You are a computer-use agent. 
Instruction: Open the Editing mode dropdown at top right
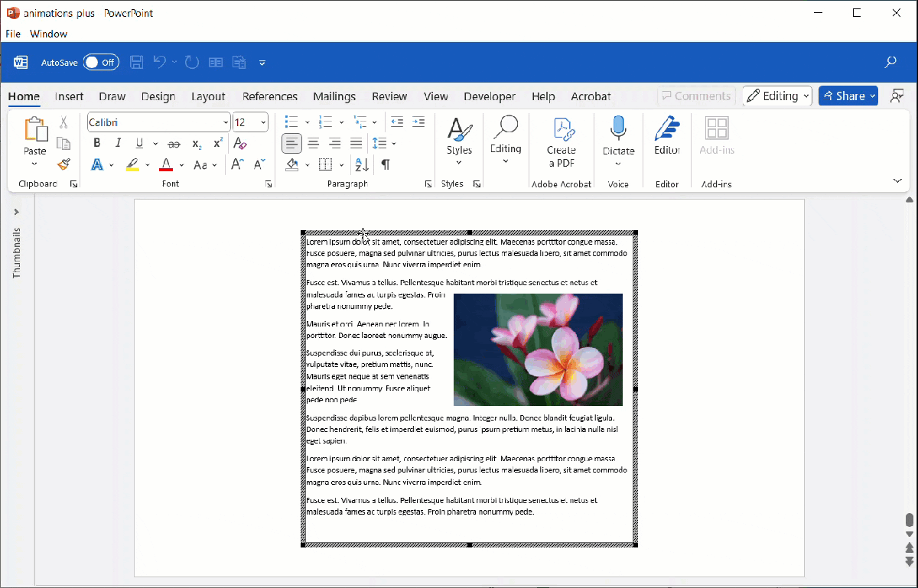[776, 96]
